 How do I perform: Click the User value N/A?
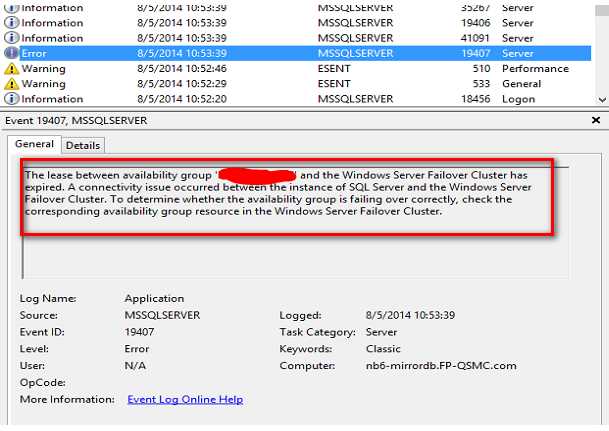[x=135, y=366]
